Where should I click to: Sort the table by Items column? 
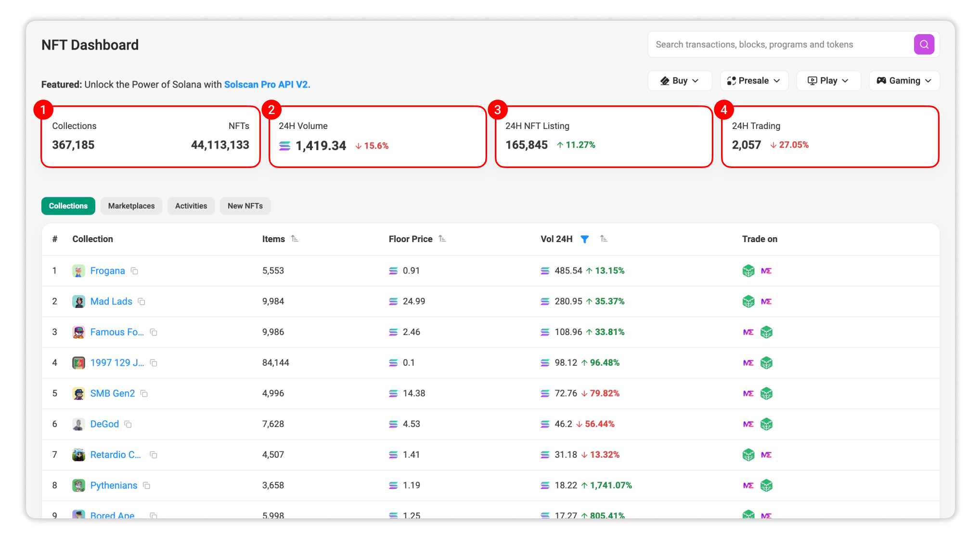point(295,238)
